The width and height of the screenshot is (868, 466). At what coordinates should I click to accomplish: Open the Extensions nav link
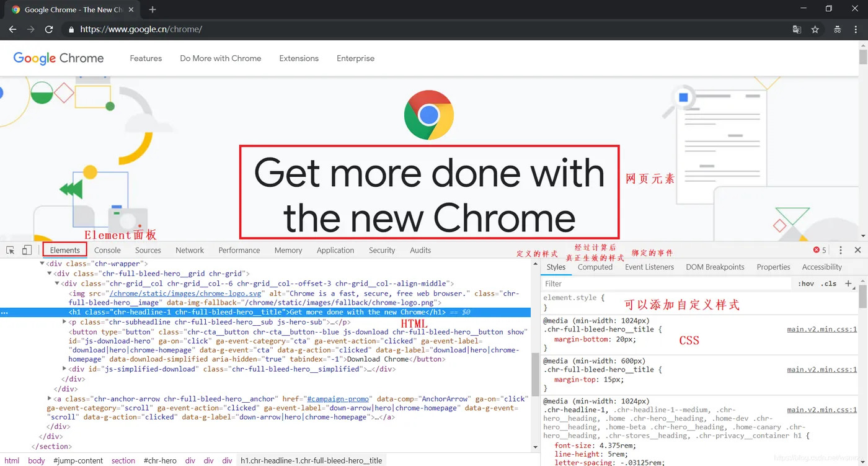pos(299,58)
